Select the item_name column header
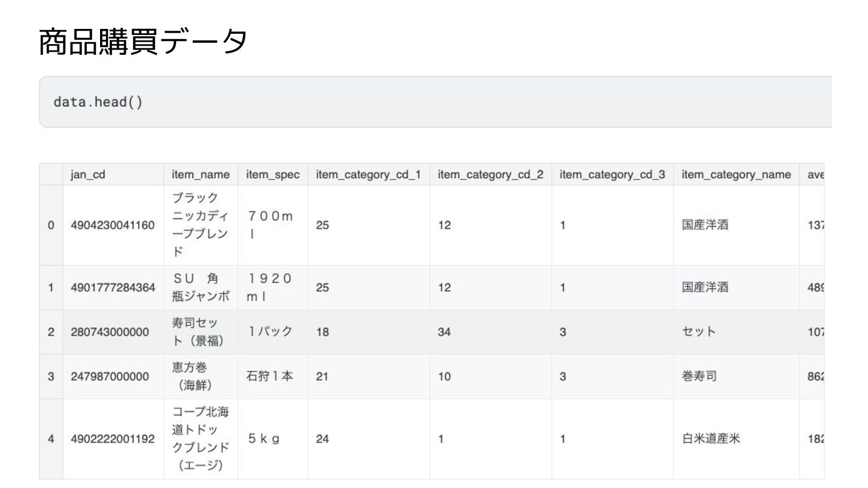The height and width of the screenshot is (488, 868). 200,175
